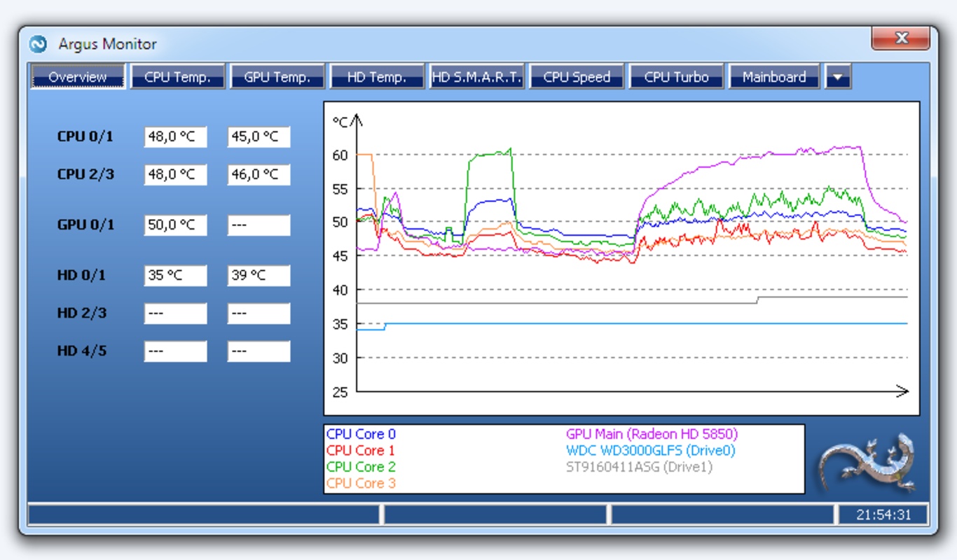Select the HD Temp. tab
This screenshot has width=957, height=560.
pos(377,77)
